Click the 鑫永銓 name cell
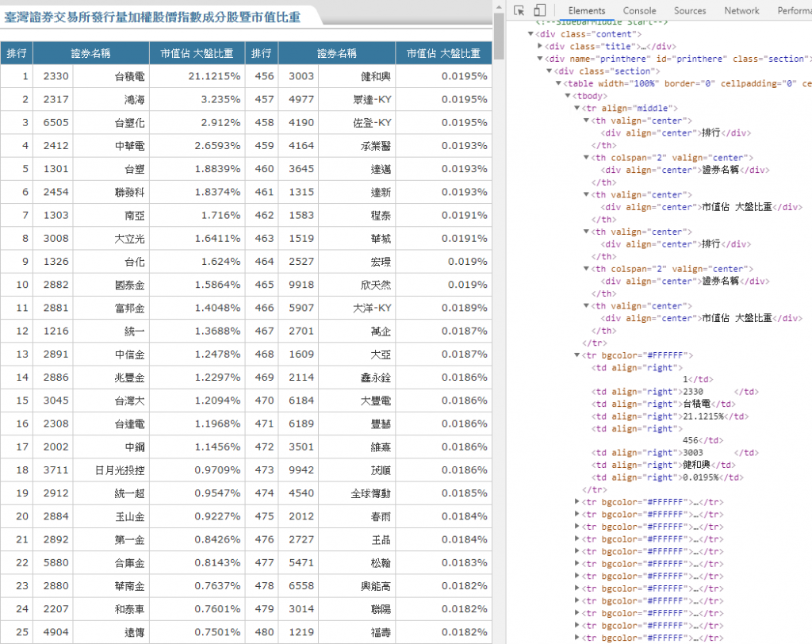The height and width of the screenshot is (644, 812). click(357, 378)
